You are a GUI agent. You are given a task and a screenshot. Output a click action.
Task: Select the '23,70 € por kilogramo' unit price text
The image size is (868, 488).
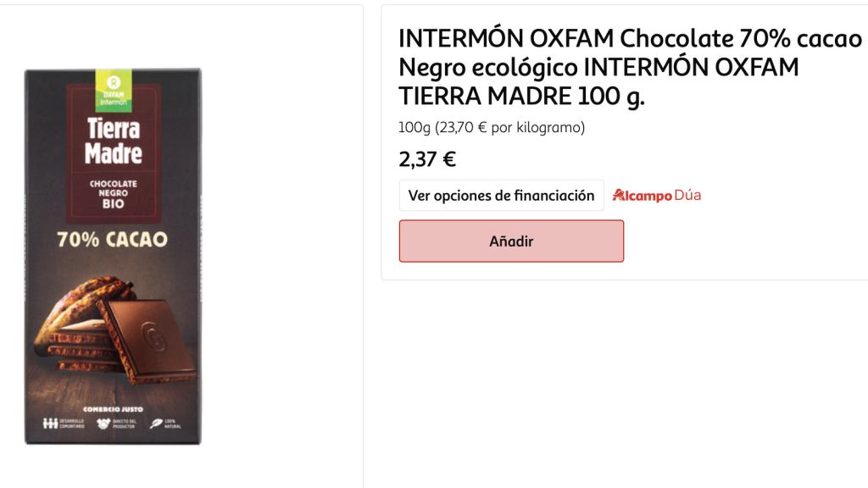coord(490,129)
